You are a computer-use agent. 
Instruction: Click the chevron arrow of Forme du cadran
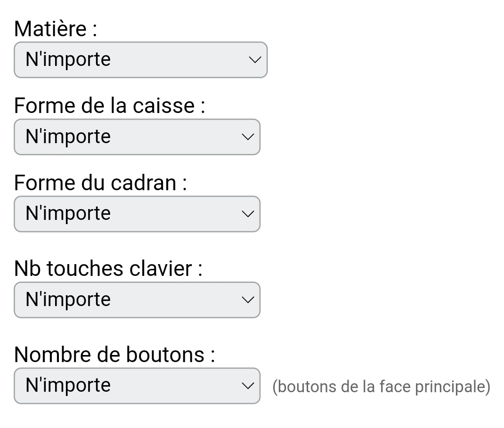tap(247, 214)
